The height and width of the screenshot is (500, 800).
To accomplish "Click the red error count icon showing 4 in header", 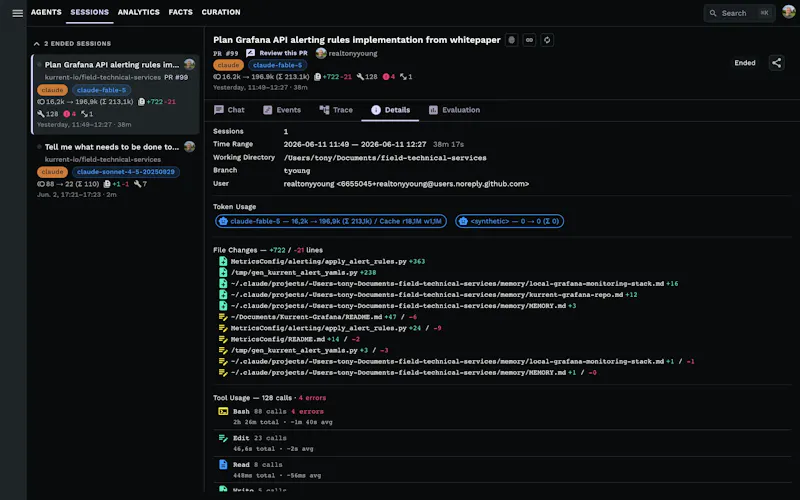I will pyautogui.click(x=386, y=77).
